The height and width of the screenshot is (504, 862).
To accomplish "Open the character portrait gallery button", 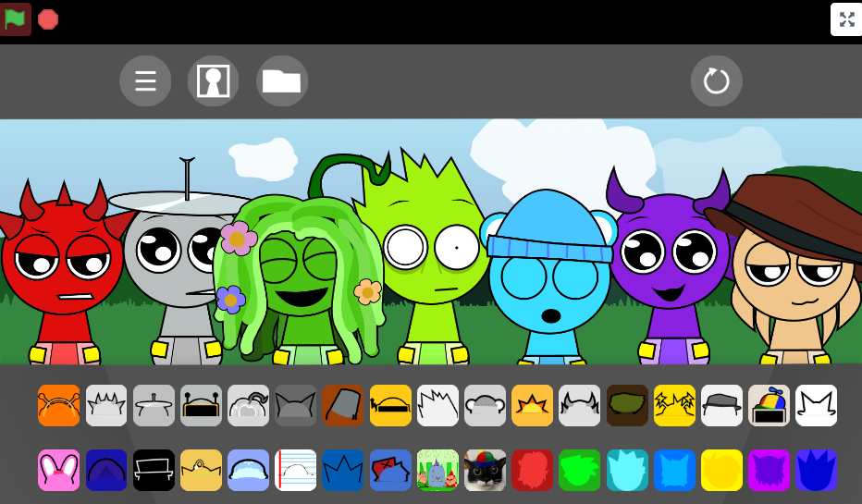I will coord(214,81).
